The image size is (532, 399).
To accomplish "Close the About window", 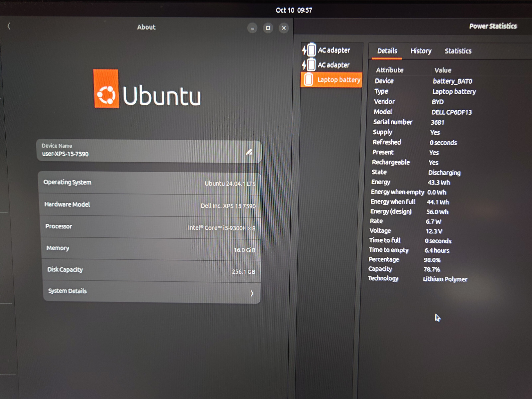I will (284, 28).
